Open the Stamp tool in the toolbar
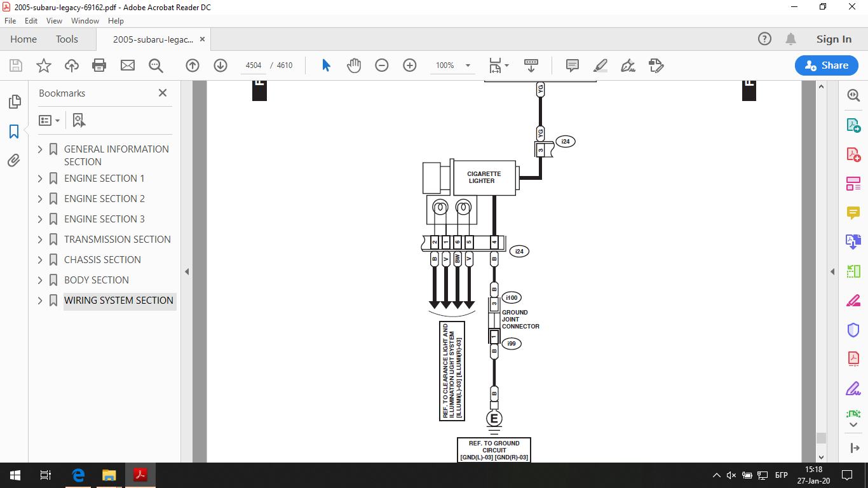 click(x=656, y=65)
